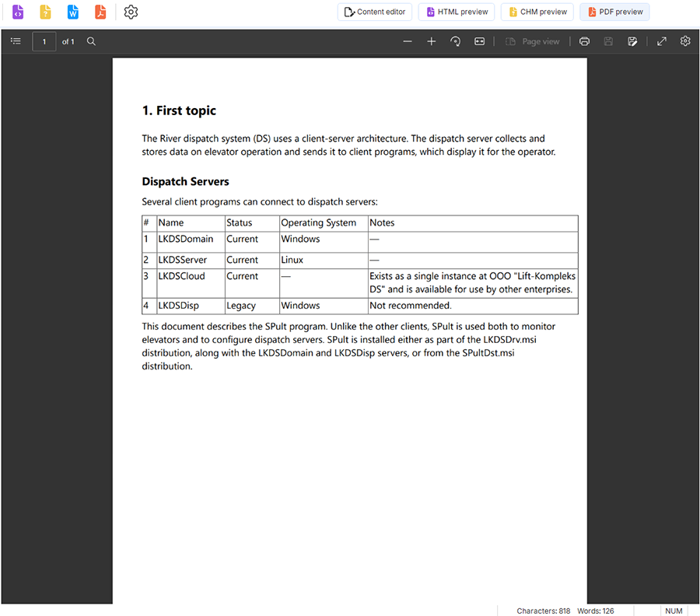Click the Notes column header

pos(473,223)
